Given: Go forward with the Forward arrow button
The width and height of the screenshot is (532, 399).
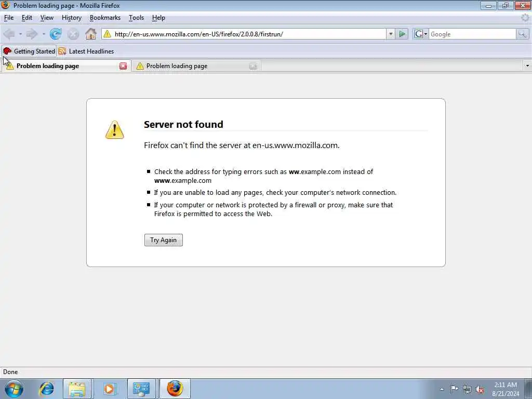Looking at the screenshot, I should click(x=32, y=34).
